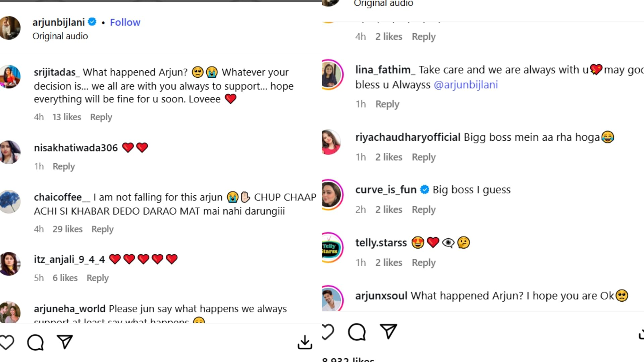Open arjunxsoul username profile

(x=381, y=296)
